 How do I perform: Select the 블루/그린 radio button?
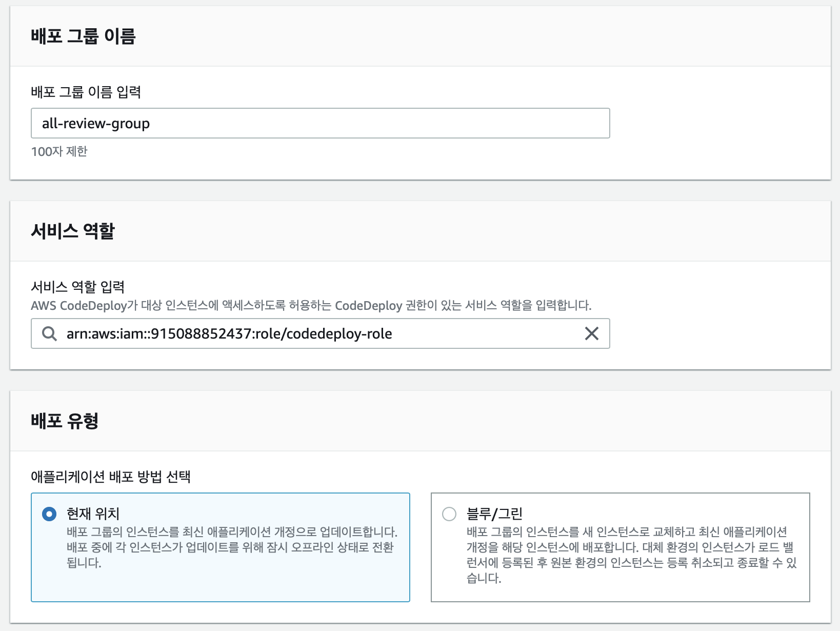449,514
